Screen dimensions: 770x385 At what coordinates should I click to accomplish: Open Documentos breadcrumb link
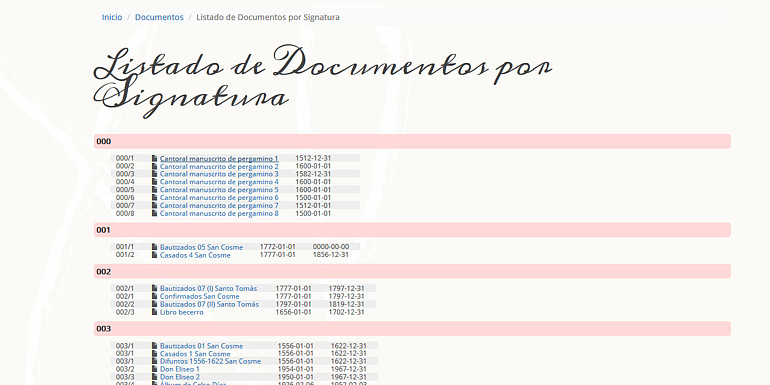tap(159, 17)
